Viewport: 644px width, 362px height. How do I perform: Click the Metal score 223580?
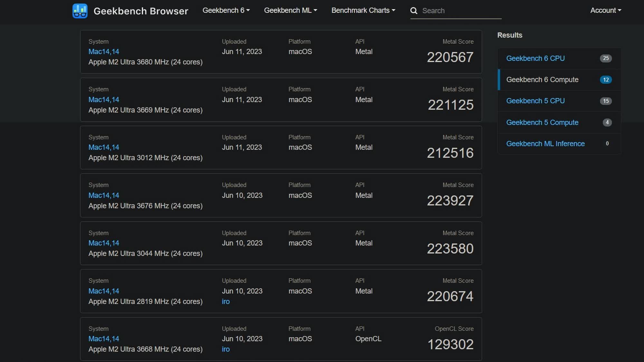click(450, 248)
